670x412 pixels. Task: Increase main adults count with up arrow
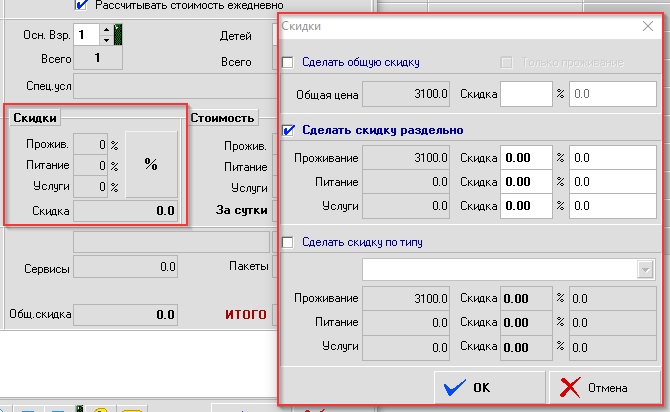point(107,30)
